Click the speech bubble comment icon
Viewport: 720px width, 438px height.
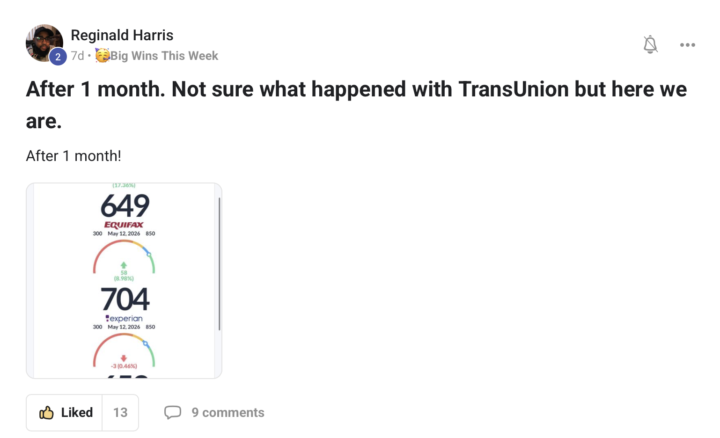click(173, 412)
